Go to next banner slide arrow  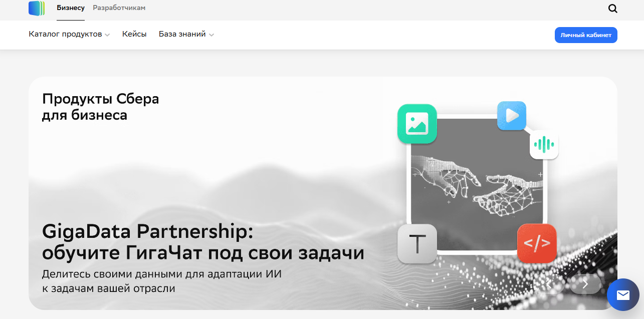click(585, 284)
